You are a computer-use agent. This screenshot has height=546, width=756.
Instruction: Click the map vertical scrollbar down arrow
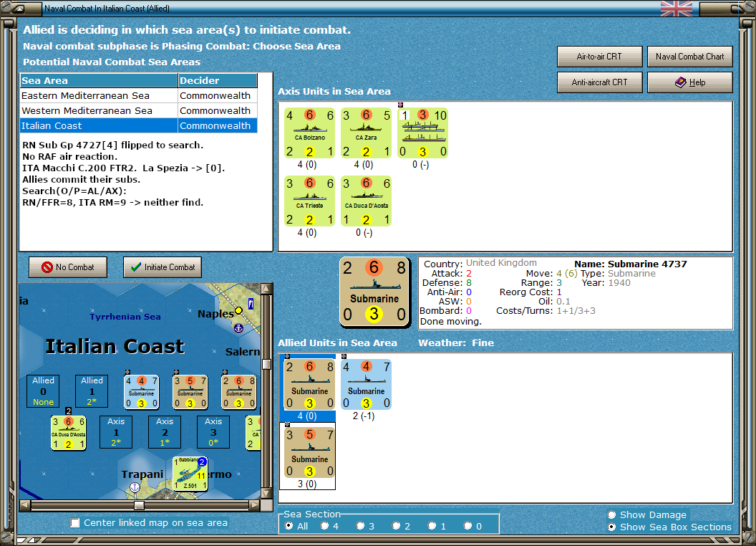[x=266, y=494]
